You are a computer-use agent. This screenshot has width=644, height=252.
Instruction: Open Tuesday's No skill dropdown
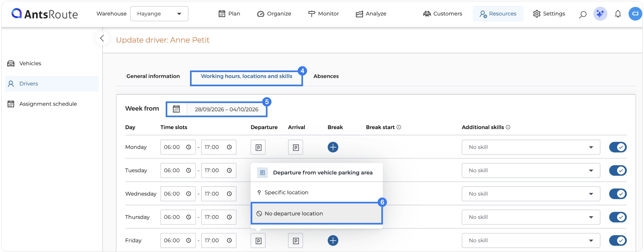point(531,170)
